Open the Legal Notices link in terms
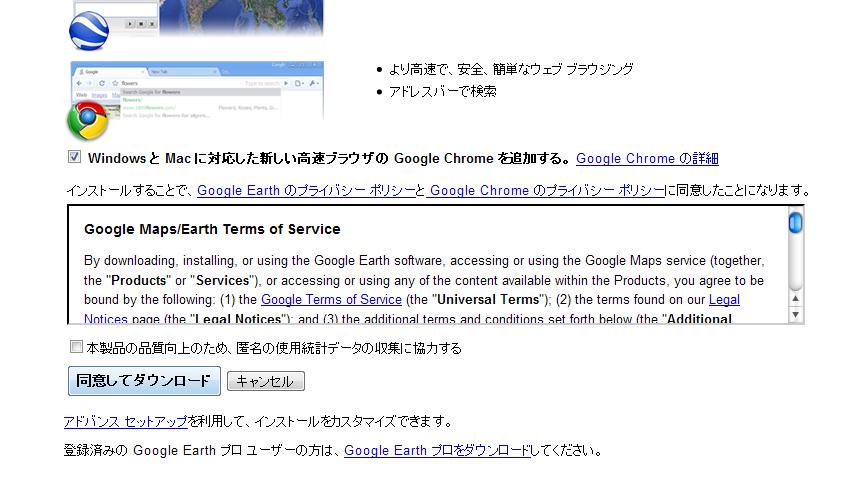 [724, 299]
